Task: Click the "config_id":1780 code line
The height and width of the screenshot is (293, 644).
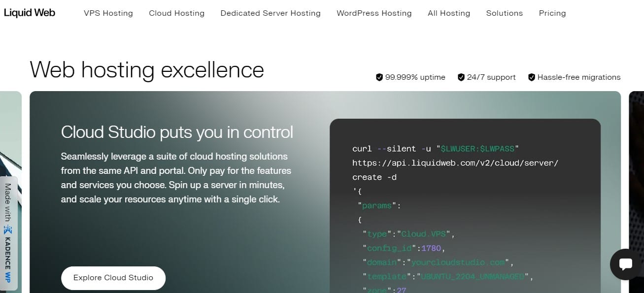Action: pyautogui.click(x=404, y=248)
